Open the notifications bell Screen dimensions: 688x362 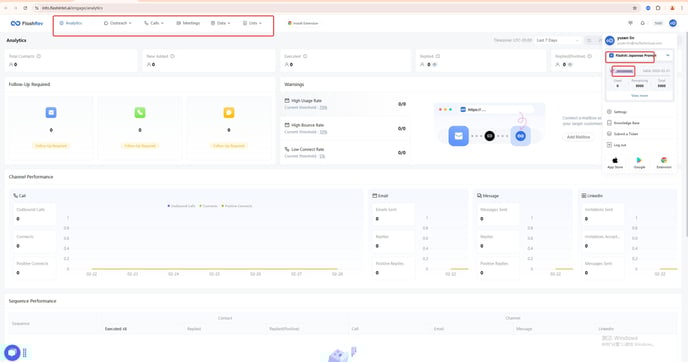tap(642, 23)
